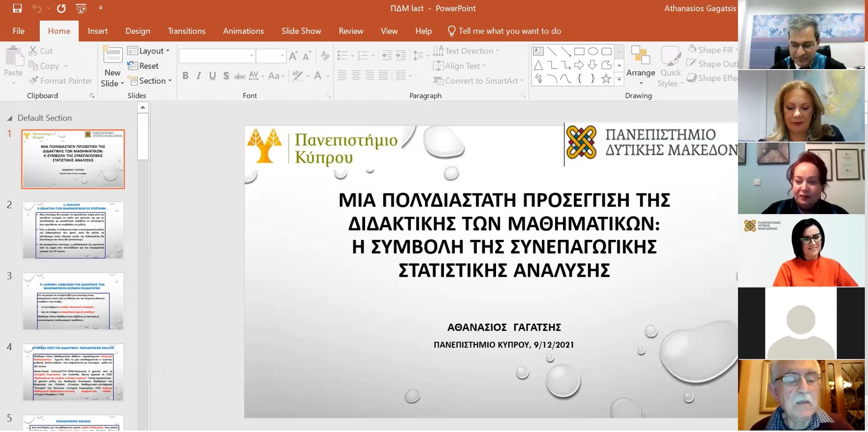Open the Review tab

[x=351, y=31]
